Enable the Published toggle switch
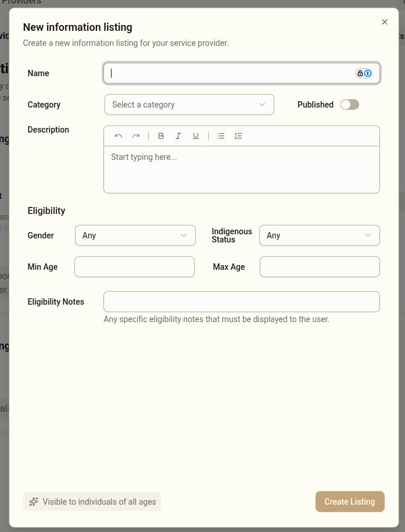 click(350, 105)
